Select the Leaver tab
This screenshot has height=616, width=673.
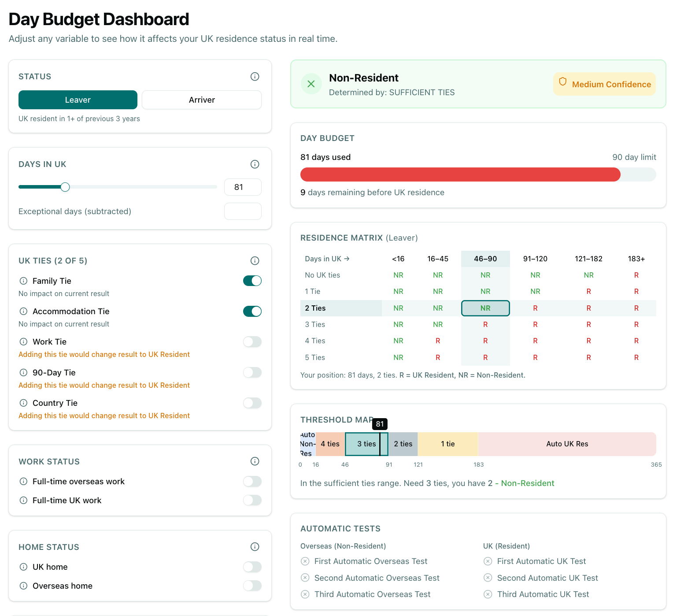pos(78,100)
